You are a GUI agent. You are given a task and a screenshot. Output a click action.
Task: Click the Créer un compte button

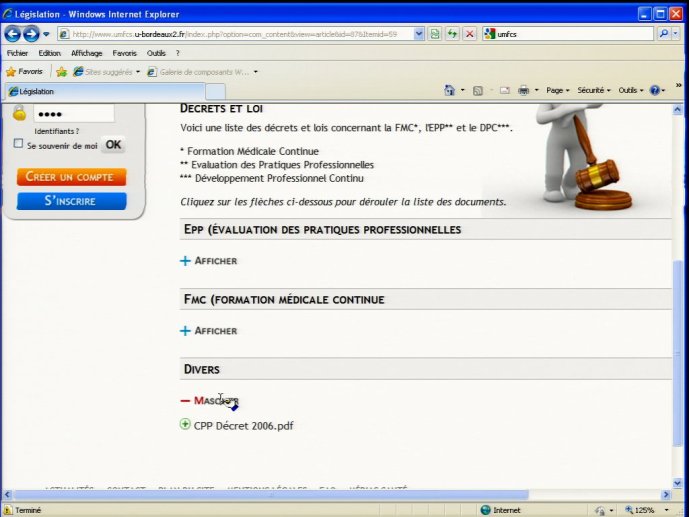click(72, 177)
